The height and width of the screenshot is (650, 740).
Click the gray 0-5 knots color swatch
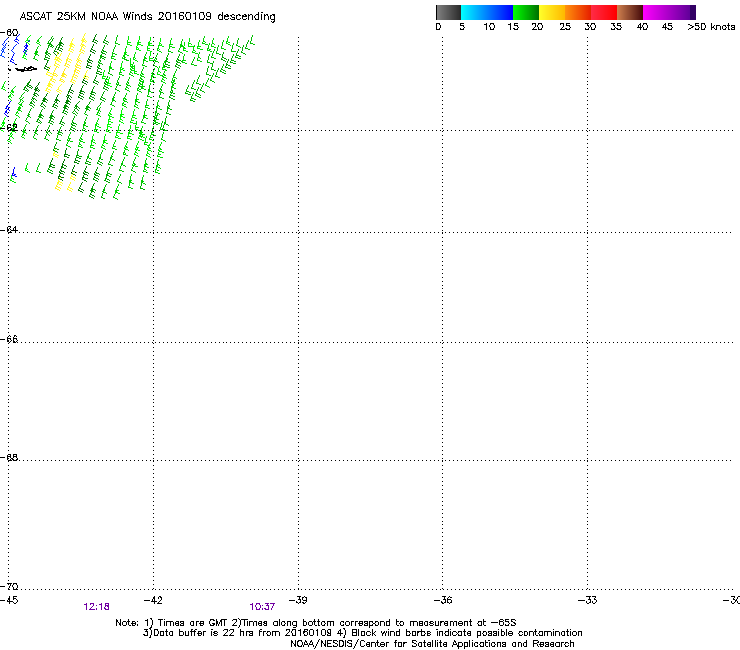click(448, 12)
